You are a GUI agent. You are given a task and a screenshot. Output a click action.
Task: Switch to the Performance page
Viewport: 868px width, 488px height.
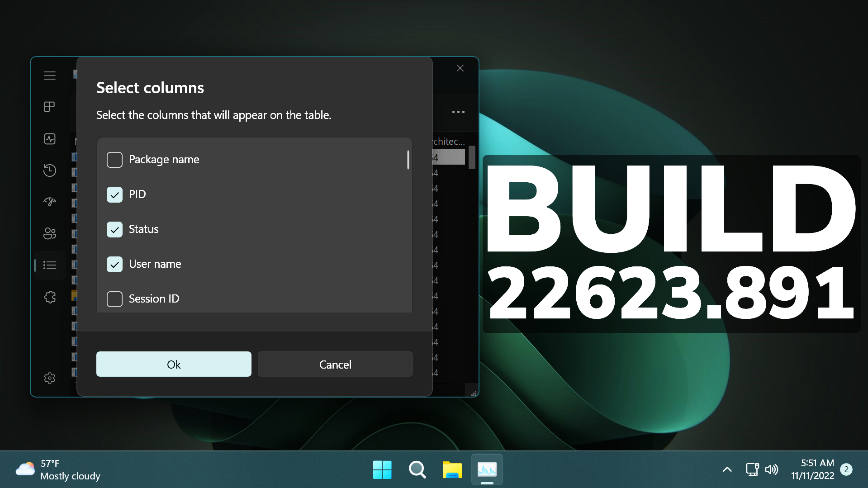click(50, 139)
